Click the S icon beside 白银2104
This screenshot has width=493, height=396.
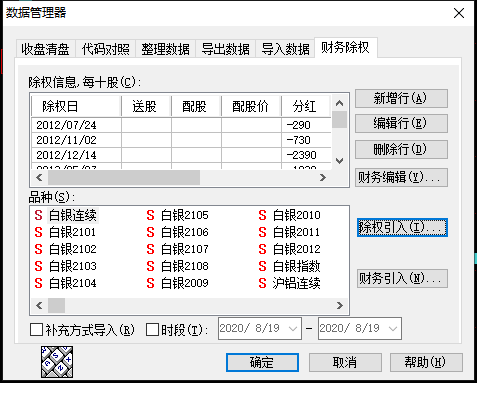[38, 283]
